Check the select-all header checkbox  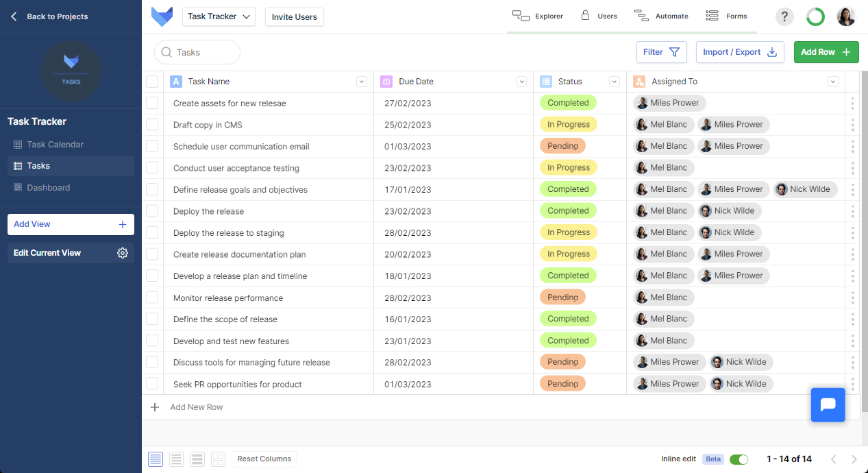[152, 82]
